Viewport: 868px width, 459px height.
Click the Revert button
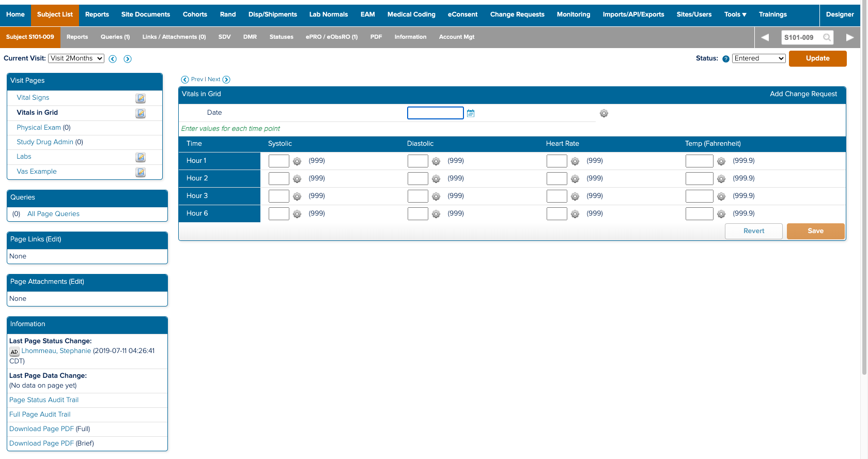tap(753, 231)
